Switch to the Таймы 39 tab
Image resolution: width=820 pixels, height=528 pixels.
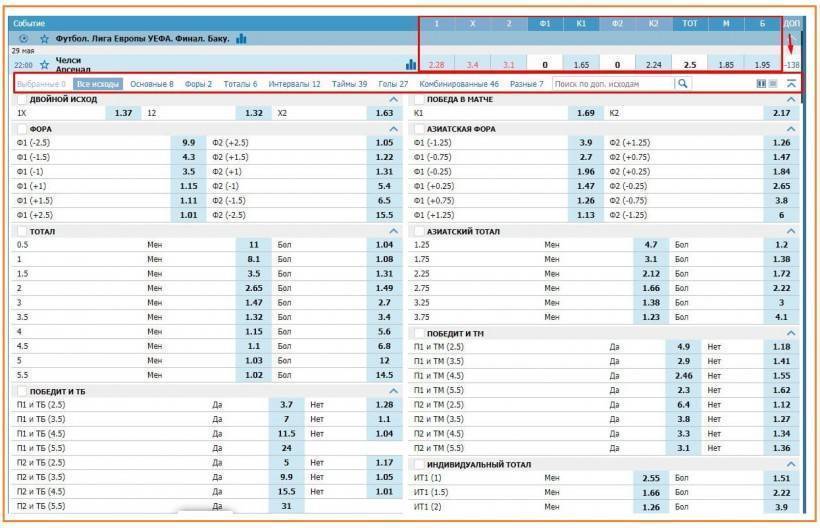(x=349, y=84)
